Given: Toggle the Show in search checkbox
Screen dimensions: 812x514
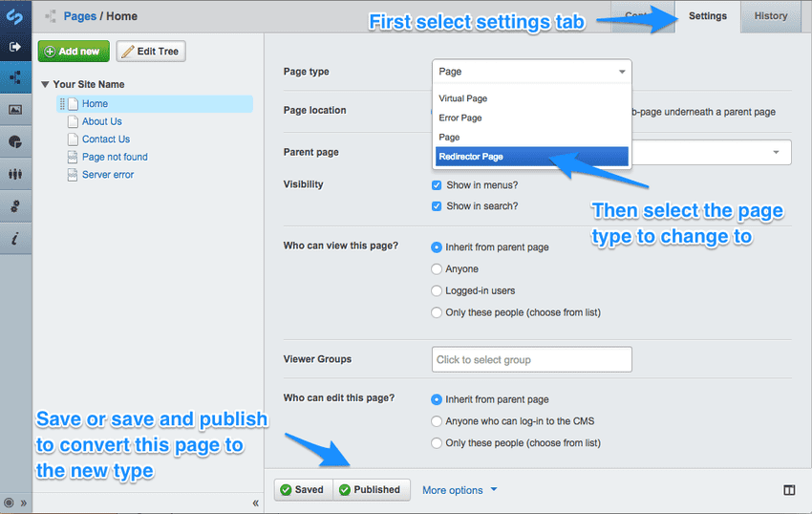Looking at the screenshot, I should point(437,206).
